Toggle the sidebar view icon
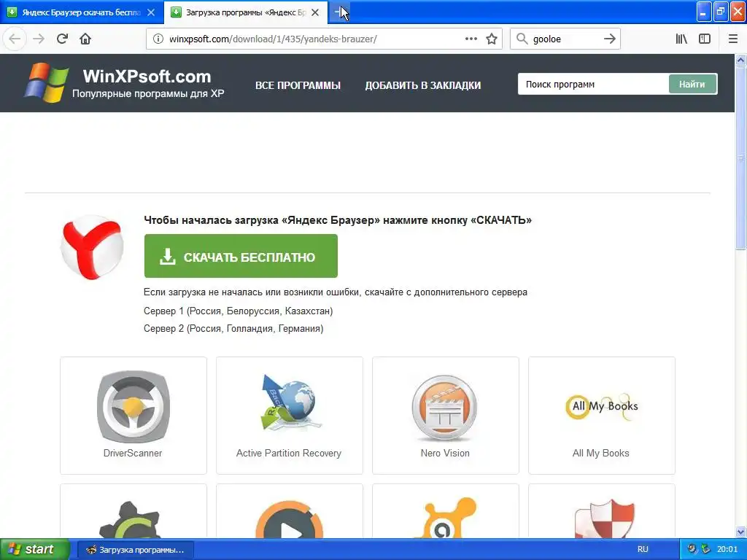 click(x=705, y=39)
